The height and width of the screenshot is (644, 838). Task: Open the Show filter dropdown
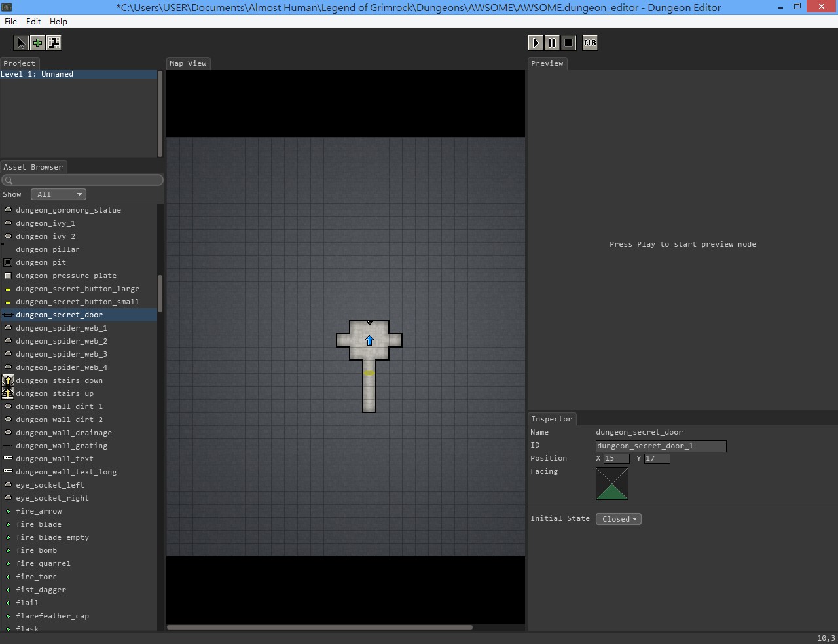pyautogui.click(x=59, y=194)
